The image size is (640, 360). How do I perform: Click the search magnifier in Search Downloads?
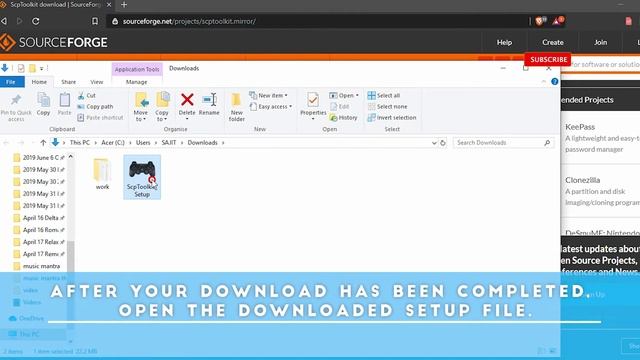[x=547, y=143]
